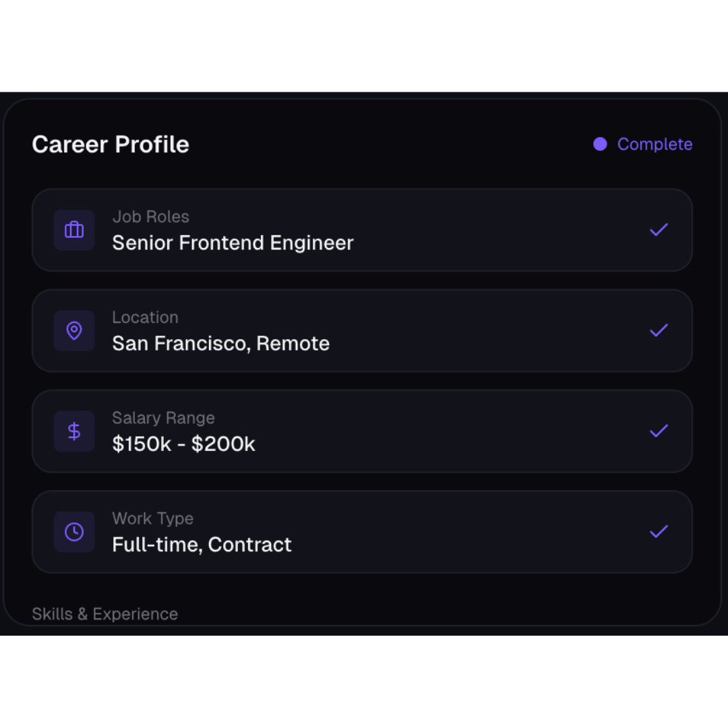Viewport: 728px width, 728px height.
Task: Toggle the Job Roles checkmark
Action: 659,230
